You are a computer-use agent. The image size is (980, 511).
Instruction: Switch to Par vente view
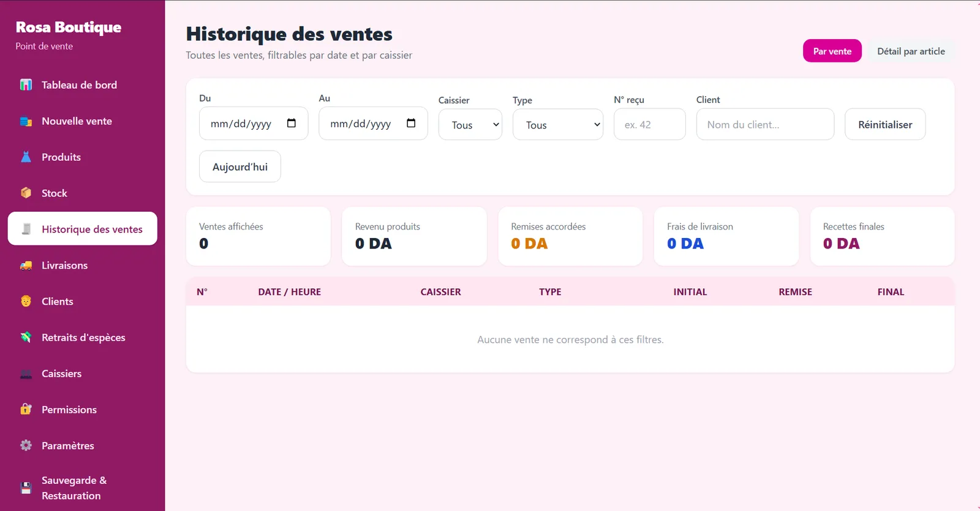(x=832, y=51)
